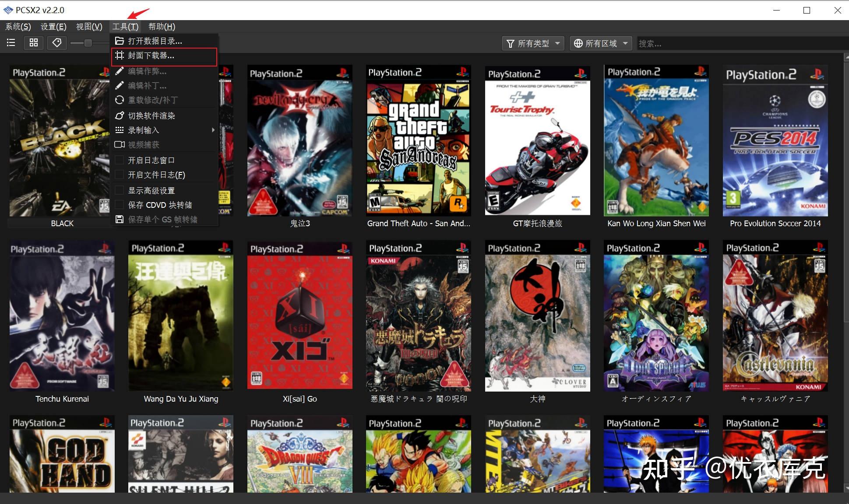Check 显示高级设置 in the Tools menu
This screenshot has width=849, height=504.
click(119, 190)
